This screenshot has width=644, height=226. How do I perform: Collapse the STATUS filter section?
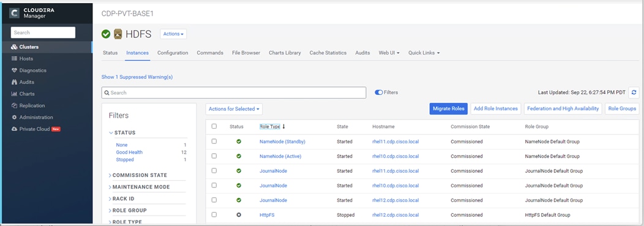pos(122,133)
